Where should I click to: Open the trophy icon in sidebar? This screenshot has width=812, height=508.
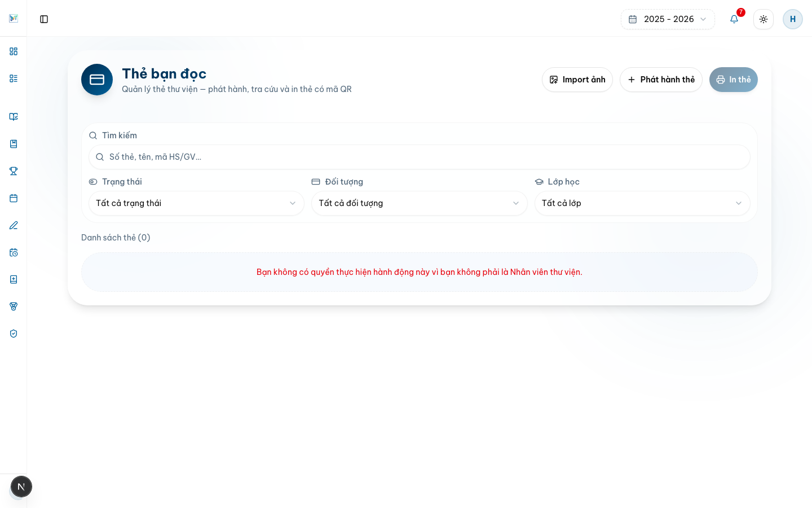coord(14,171)
